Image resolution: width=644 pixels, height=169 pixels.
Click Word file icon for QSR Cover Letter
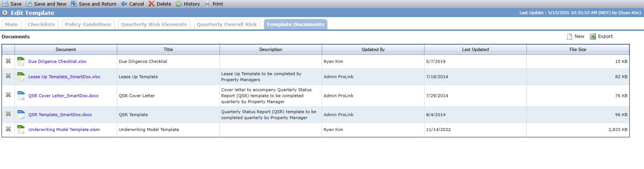tap(21, 96)
